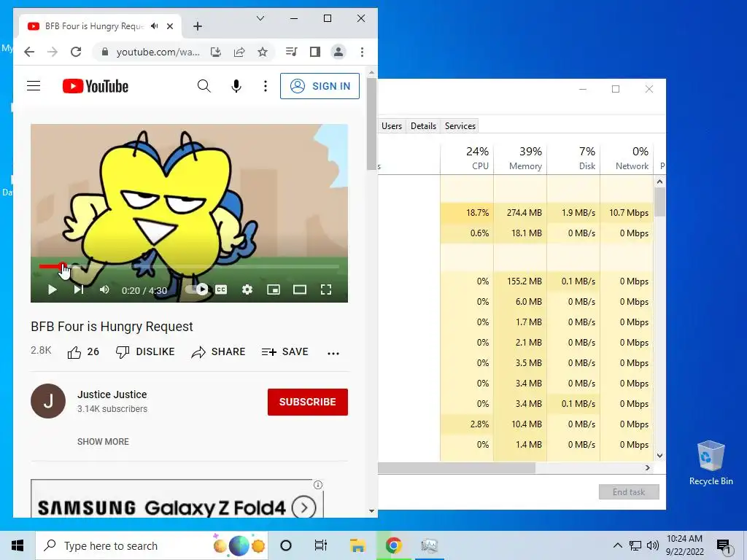
Task: Open Chrome profile avatar
Action: coord(338,52)
